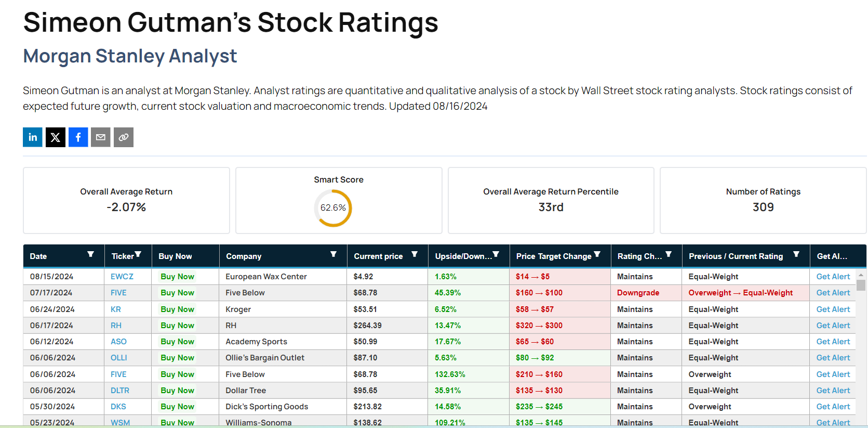Select the 45.39% upside value
Viewport: 868px width, 428px height.
[447, 293]
